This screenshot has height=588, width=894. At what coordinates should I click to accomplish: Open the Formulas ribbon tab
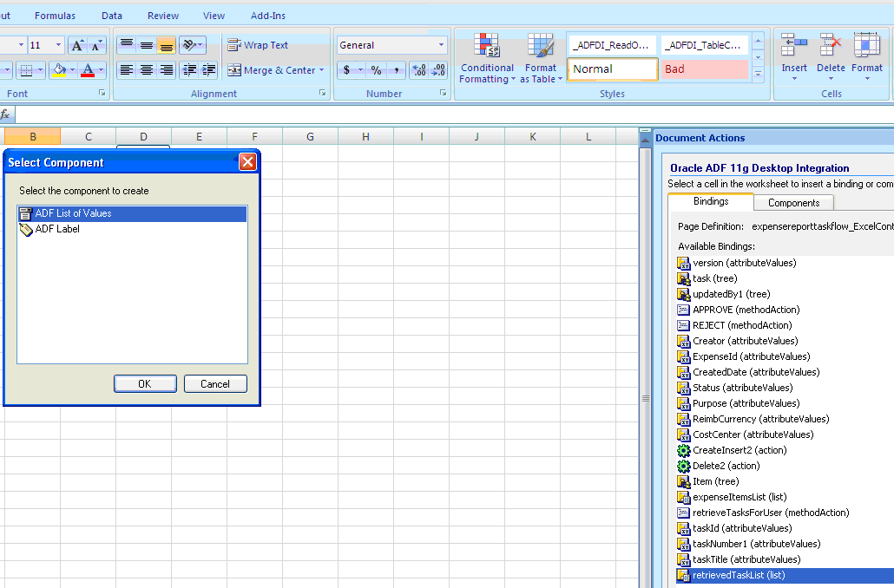coord(55,16)
